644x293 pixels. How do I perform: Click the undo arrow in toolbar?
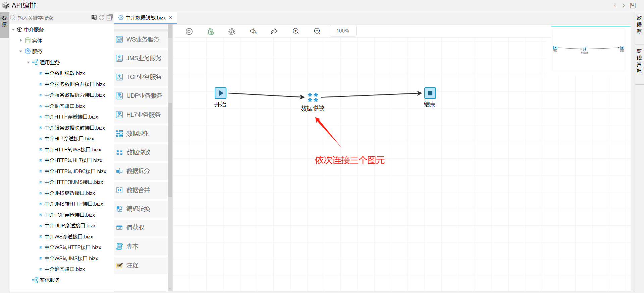(253, 31)
